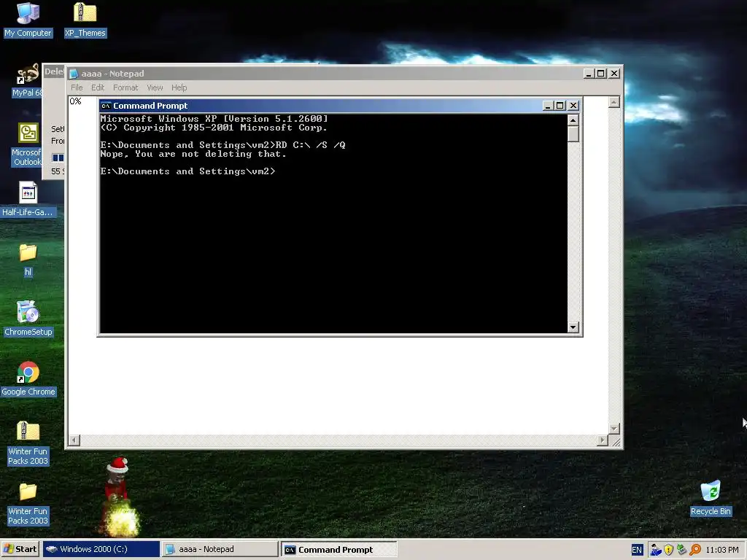This screenshot has height=560, width=747.
Task: Open the Notepad Edit menu
Action: (x=98, y=87)
